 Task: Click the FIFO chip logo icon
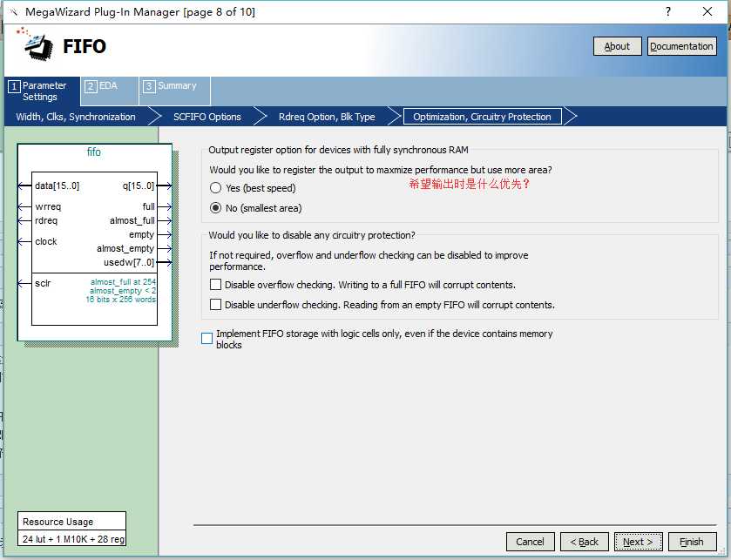[x=35, y=44]
